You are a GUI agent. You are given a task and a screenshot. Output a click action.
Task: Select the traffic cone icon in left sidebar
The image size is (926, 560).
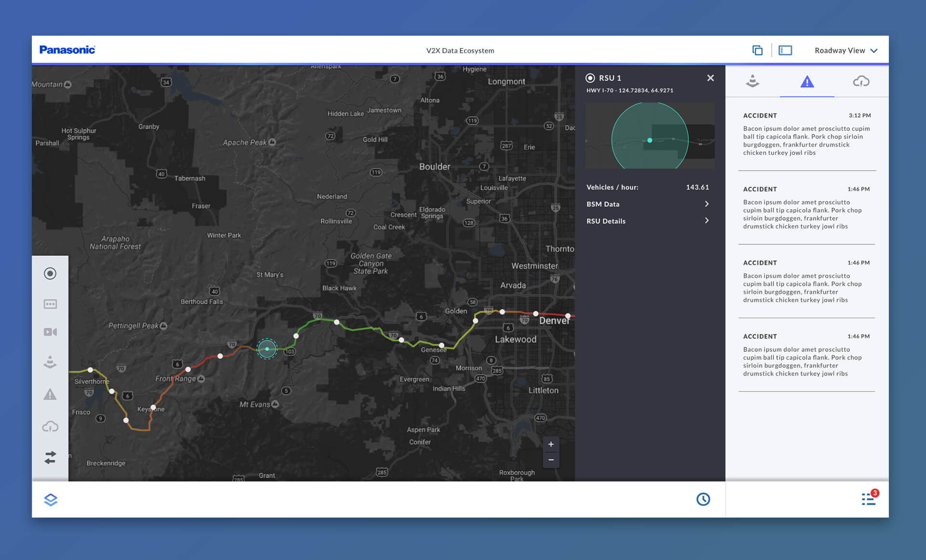(50, 362)
